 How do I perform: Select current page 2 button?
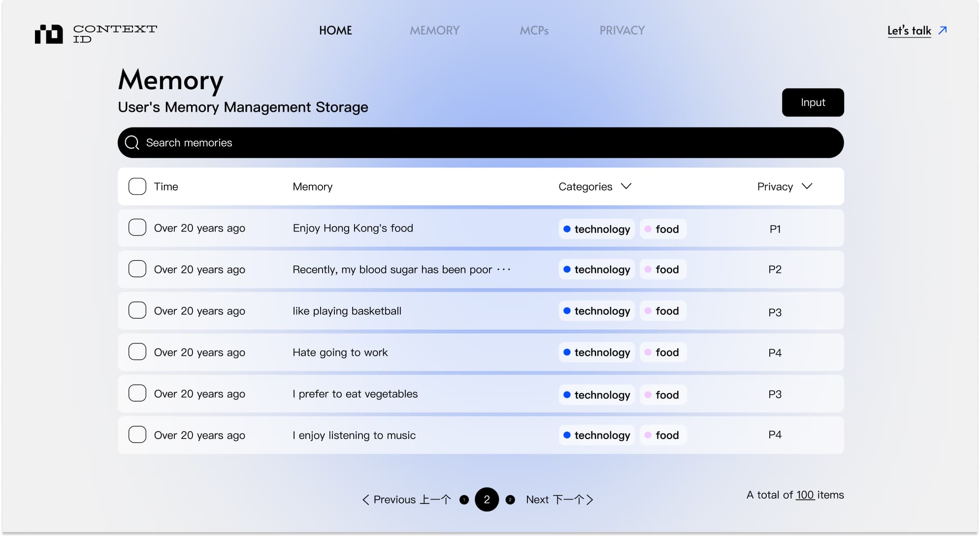click(x=487, y=500)
